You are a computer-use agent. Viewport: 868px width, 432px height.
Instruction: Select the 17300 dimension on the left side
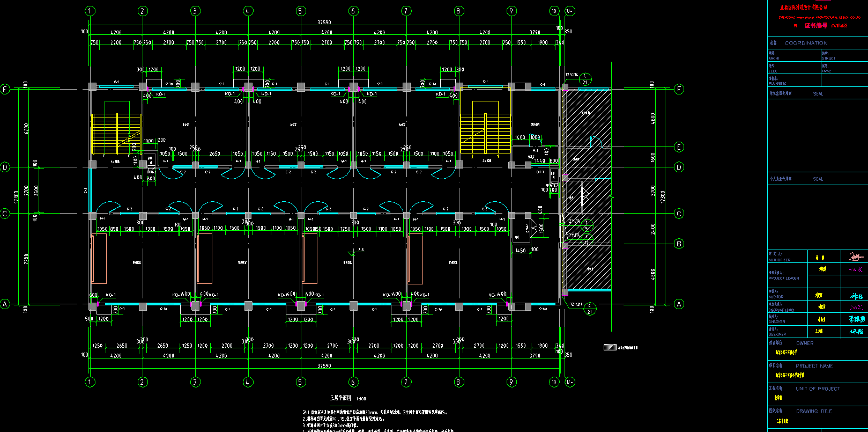[x=17, y=197]
